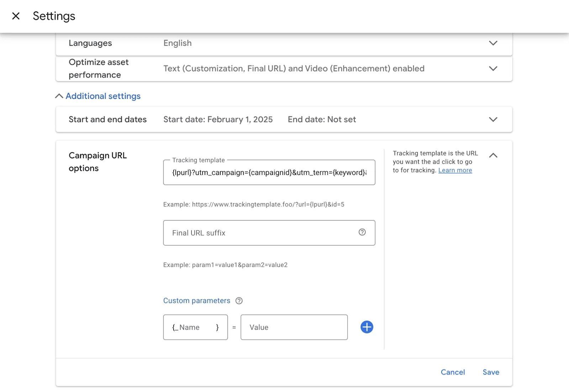Expand Optimize asset performance chevron
The height and width of the screenshot is (392, 569).
493,68
